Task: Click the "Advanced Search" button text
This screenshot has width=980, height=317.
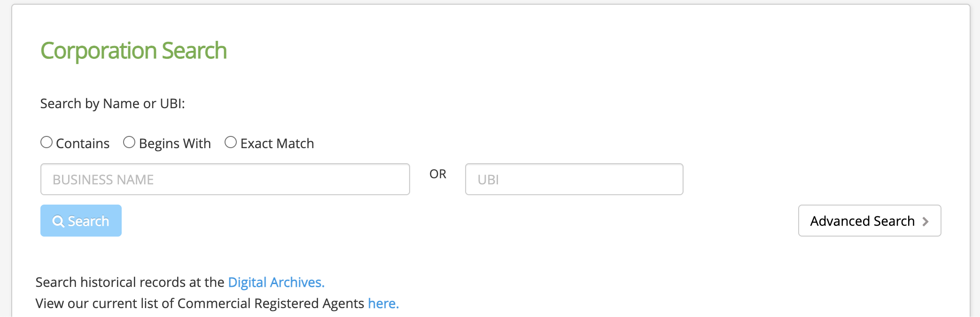Action: pos(862,221)
